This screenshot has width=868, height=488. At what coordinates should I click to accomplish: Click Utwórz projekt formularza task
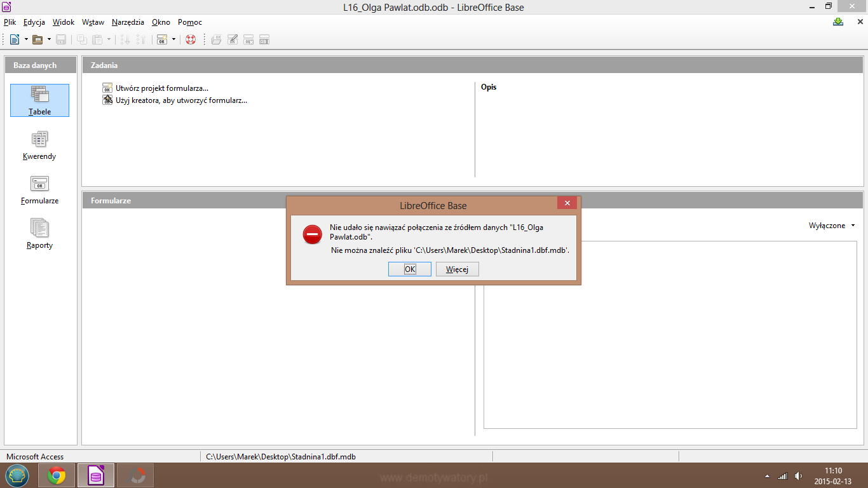156,88
